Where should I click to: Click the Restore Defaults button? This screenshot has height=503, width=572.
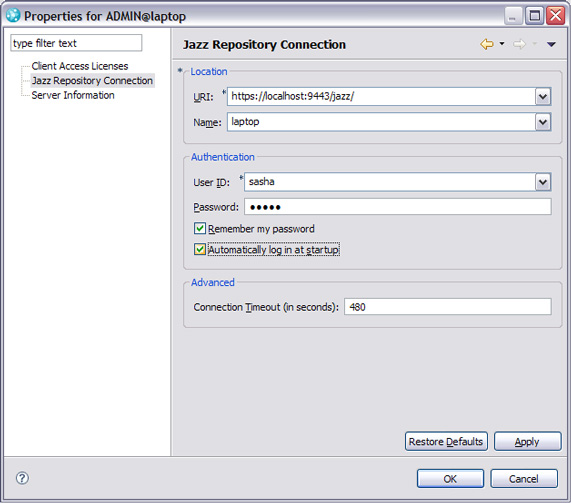click(x=446, y=441)
